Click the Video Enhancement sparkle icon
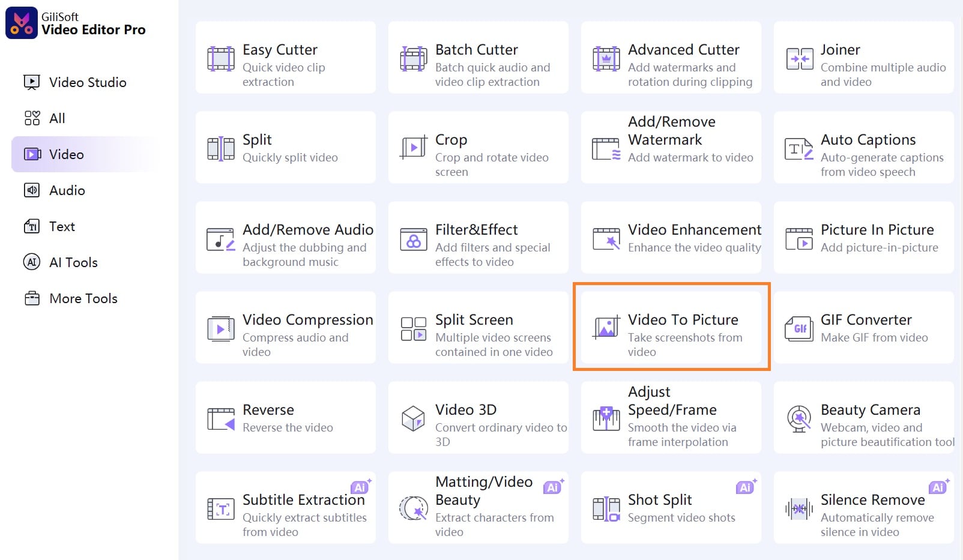The width and height of the screenshot is (963, 560). tap(606, 239)
